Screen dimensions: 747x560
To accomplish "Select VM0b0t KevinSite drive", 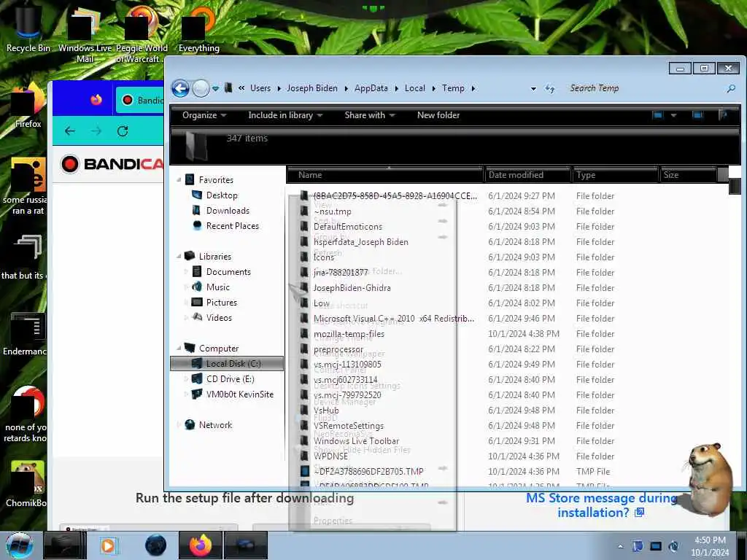I will click(x=239, y=394).
